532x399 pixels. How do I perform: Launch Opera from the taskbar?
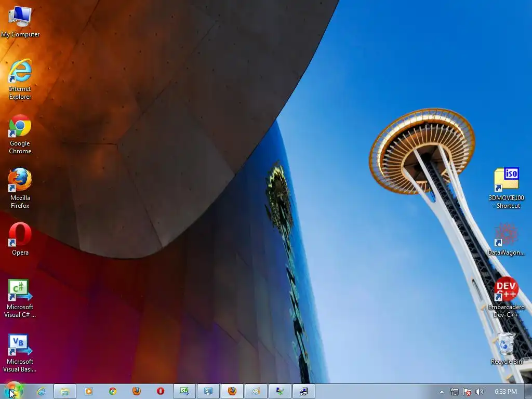(161, 391)
